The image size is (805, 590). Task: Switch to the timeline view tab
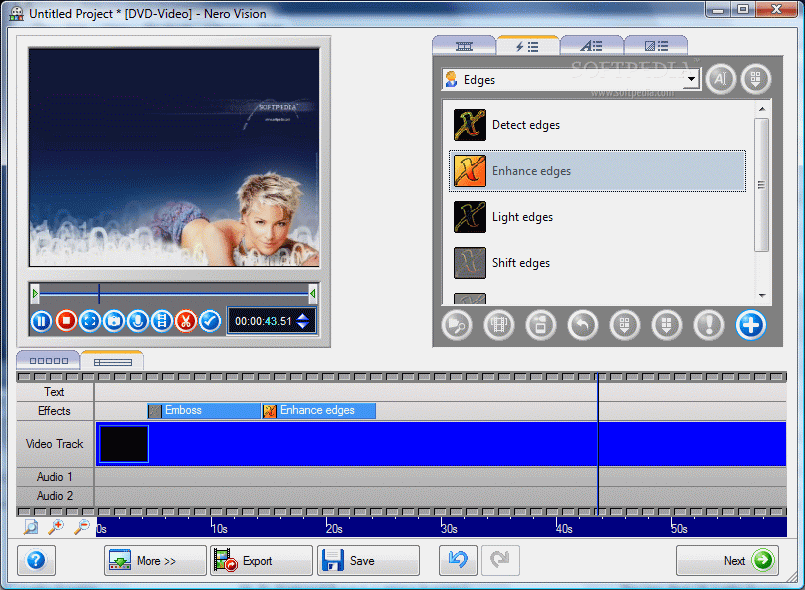click(x=112, y=360)
